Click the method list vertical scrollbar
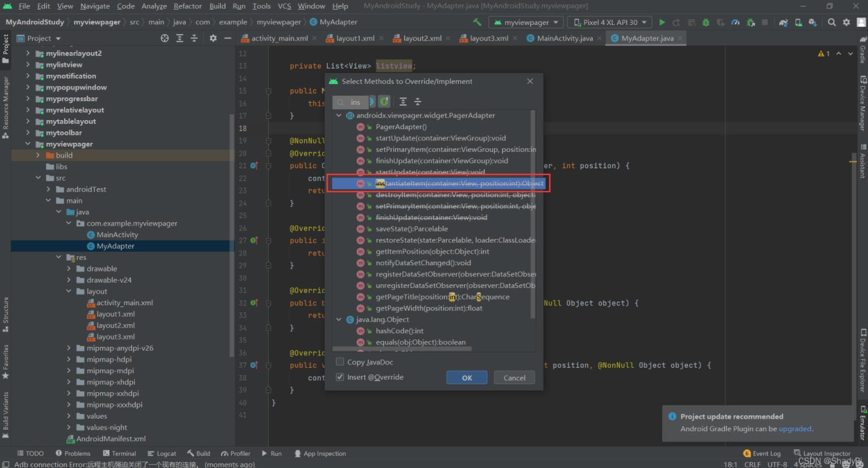868x468 pixels. click(x=533, y=215)
